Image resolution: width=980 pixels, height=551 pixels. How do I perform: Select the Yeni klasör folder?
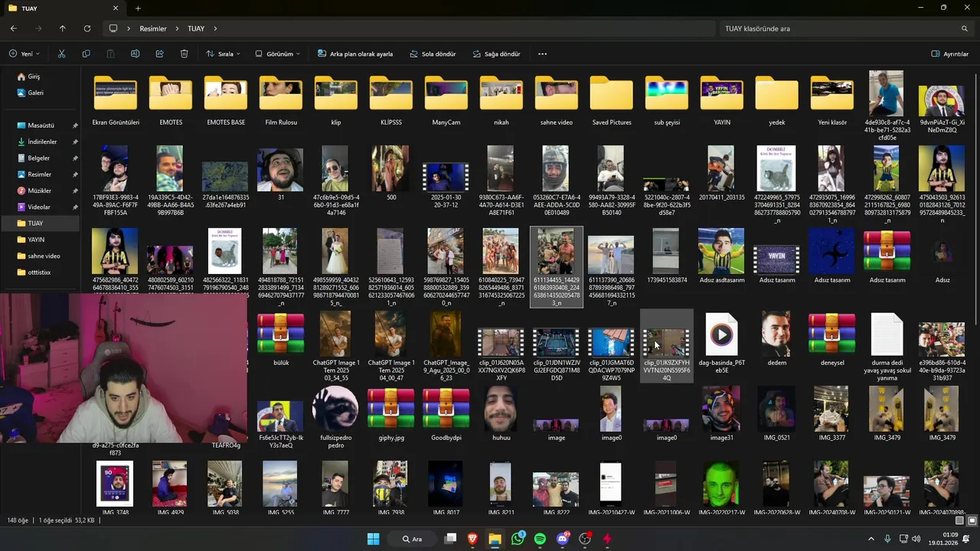click(832, 99)
